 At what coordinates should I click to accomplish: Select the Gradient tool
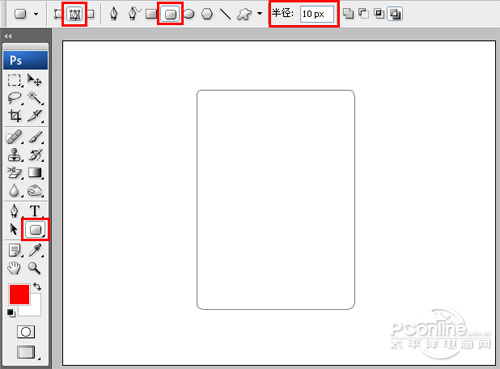click(35, 173)
